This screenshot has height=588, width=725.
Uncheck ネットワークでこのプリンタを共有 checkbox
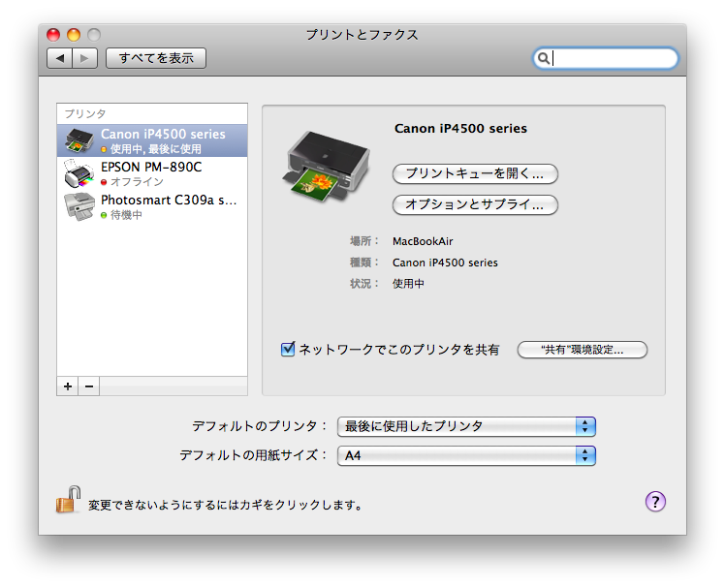pyautogui.click(x=288, y=349)
